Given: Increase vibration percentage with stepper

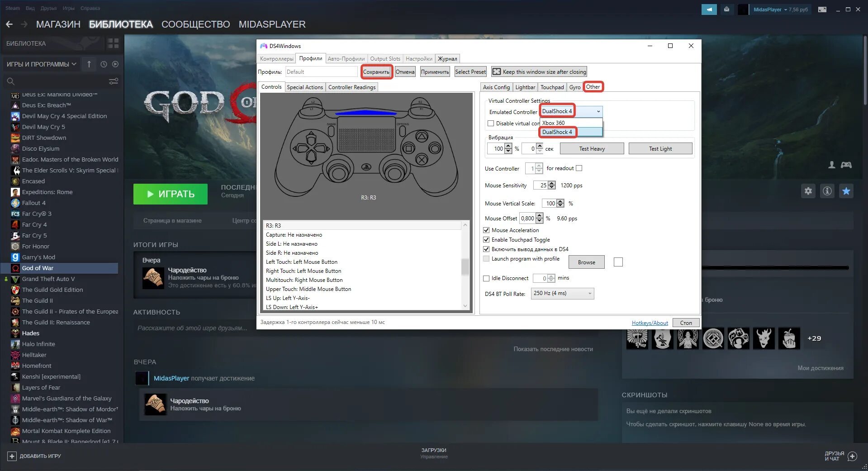Looking at the screenshot, I should pyautogui.click(x=508, y=146).
